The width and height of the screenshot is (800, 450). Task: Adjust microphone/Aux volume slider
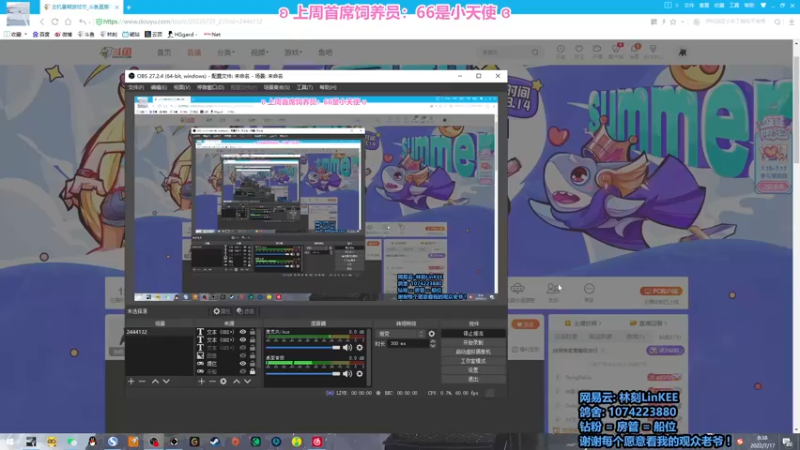pyautogui.click(x=303, y=347)
